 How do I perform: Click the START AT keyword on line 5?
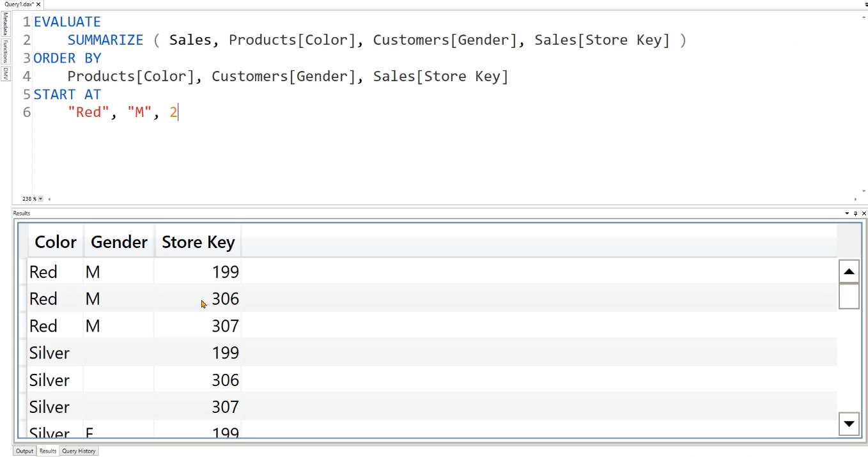tap(67, 95)
